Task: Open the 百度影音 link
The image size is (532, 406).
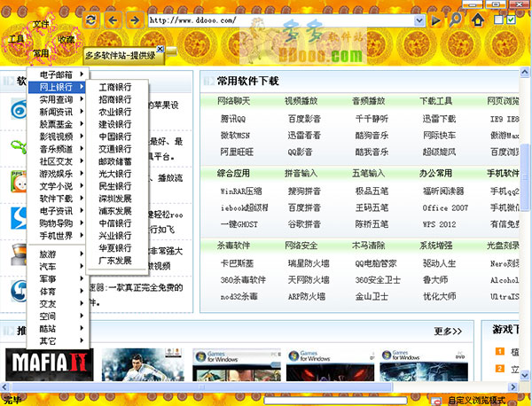Action: 304,119
